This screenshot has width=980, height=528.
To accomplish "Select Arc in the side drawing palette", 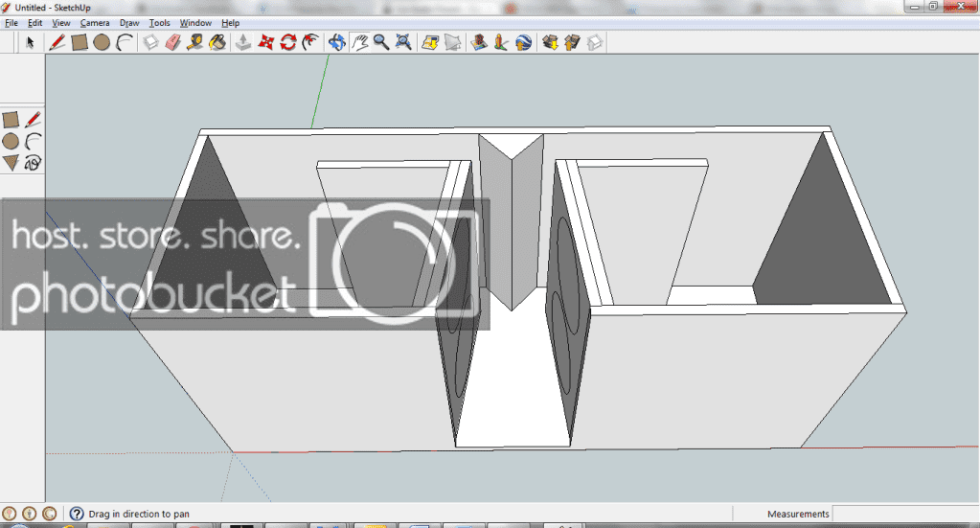I will tap(34, 141).
